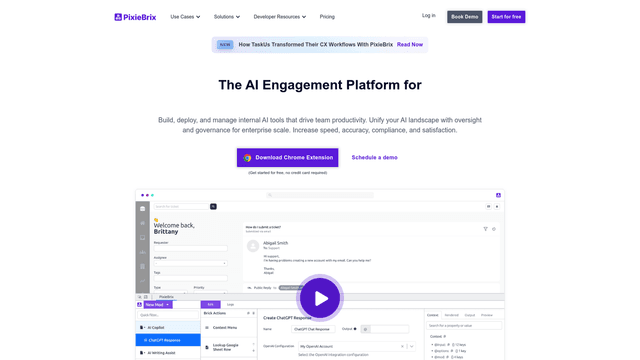Open the Read Now link
This screenshot has width=640, height=360.
(x=410, y=44)
